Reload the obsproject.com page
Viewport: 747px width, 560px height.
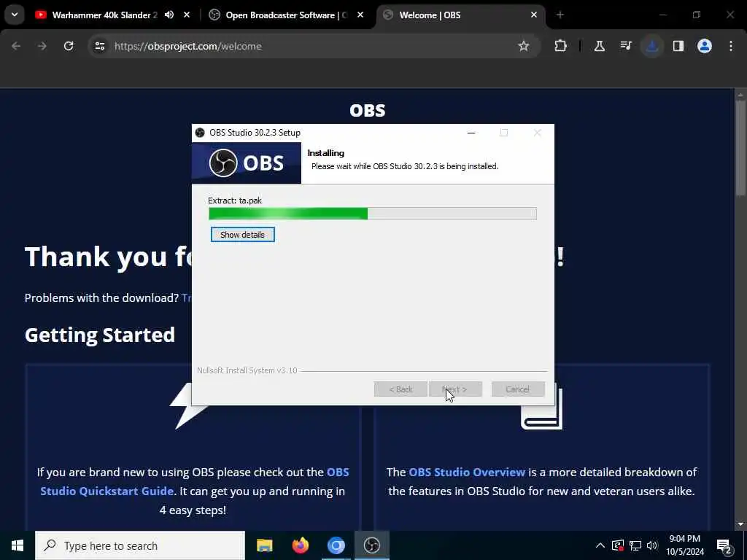coord(69,46)
